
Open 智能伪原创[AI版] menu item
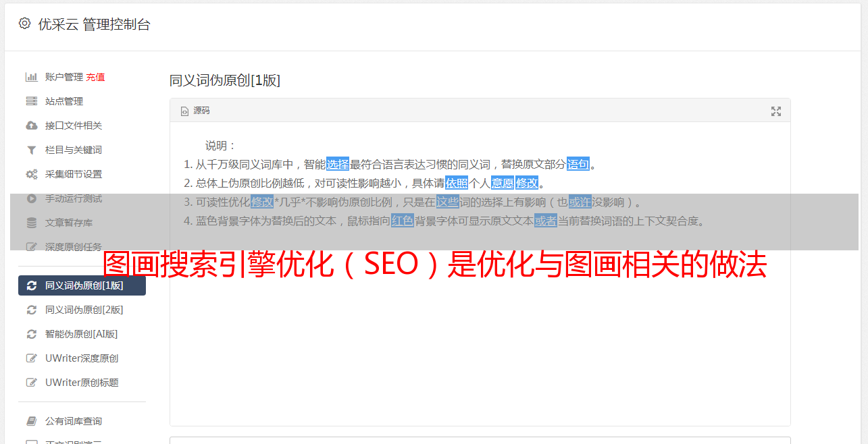[82, 334]
